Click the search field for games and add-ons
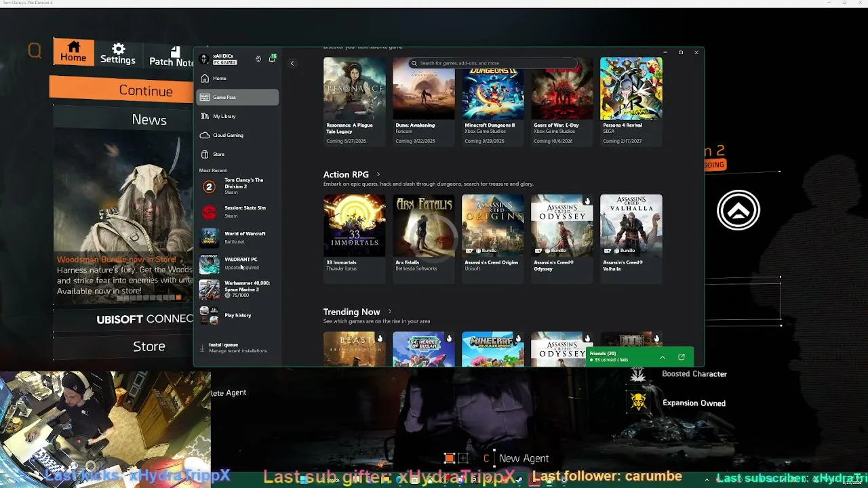The image size is (868, 488). pos(493,63)
